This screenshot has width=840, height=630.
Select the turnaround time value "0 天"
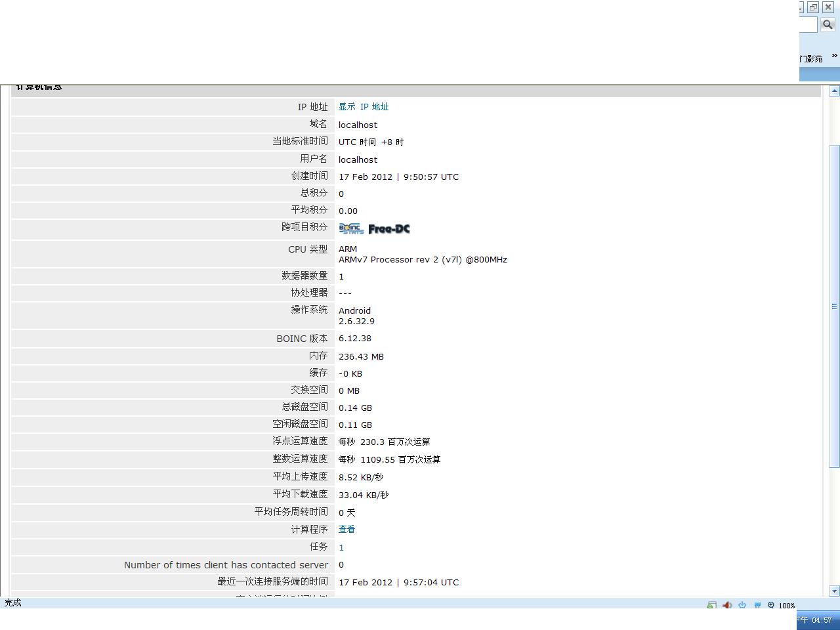[x=346, y=513]
